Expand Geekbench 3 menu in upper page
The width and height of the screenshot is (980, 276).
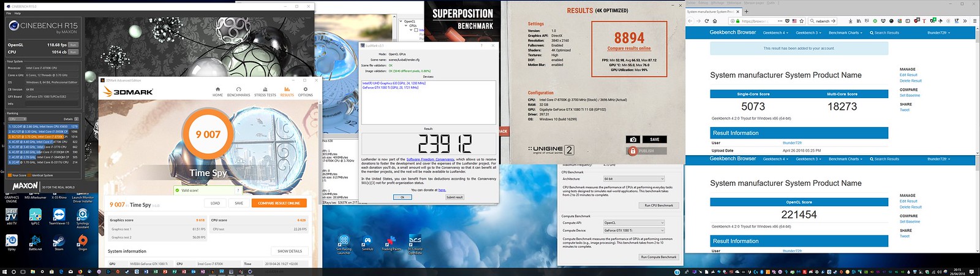808,33
